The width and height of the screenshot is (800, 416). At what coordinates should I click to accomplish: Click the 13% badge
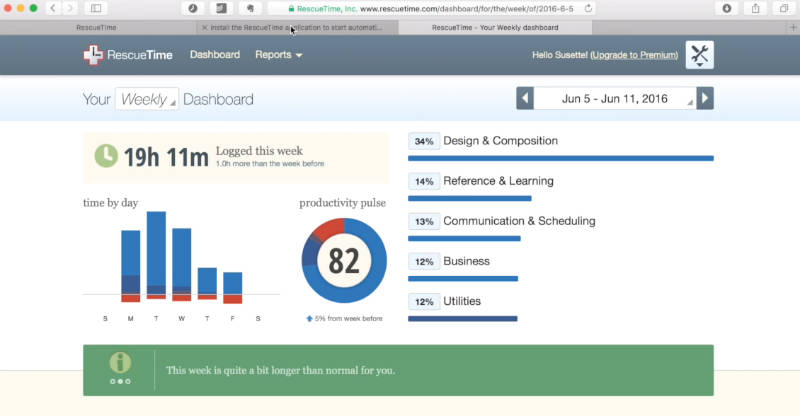pos(424,222)
